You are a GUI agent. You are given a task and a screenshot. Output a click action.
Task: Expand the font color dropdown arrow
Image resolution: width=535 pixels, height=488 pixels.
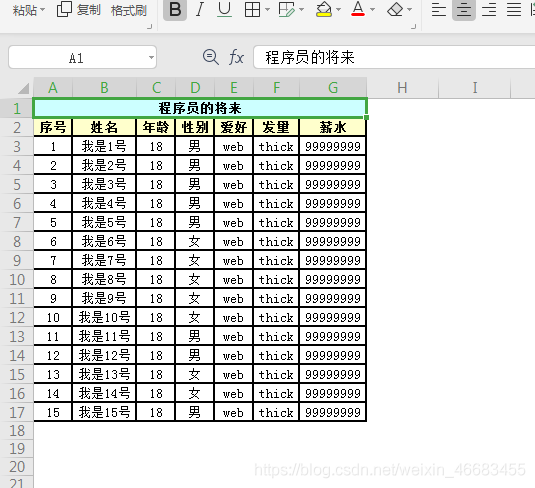click(x=373, y=10)
